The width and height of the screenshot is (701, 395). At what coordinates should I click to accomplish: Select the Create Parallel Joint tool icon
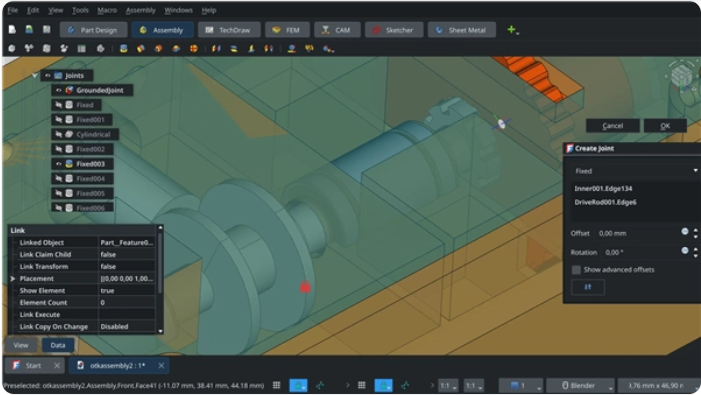pyautogui.click(x=234, y=48)
